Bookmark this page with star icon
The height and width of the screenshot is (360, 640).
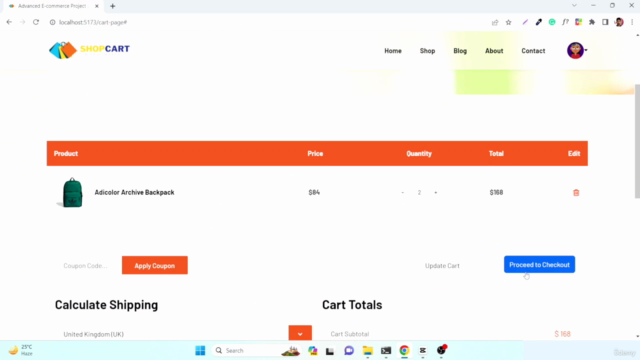pyautogui.click(x=509, y=22)
